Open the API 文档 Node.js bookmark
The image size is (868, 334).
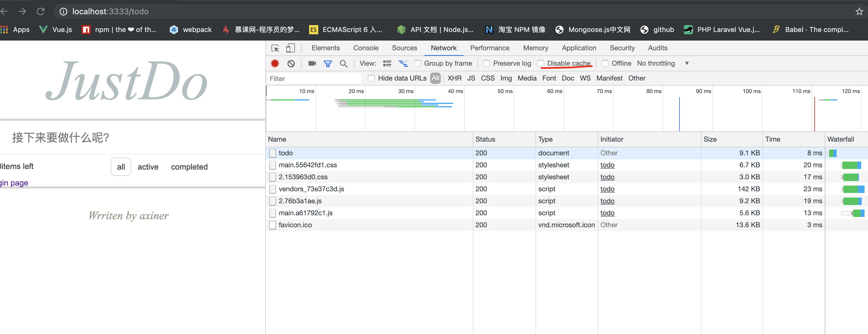435,30
